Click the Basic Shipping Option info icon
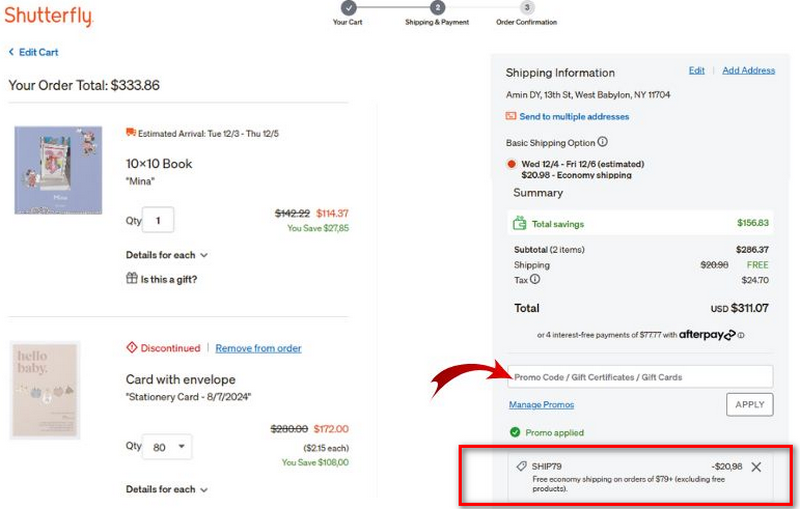This screenshot has width=800, height=509. click(602, 142)
